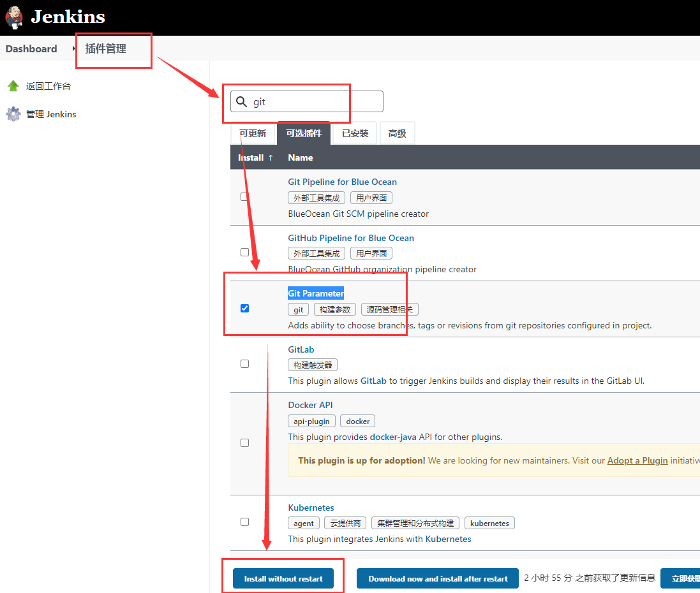
Task: Check the Git Pipeline for Blue Ocean checkbox
Action: point(244,196)
